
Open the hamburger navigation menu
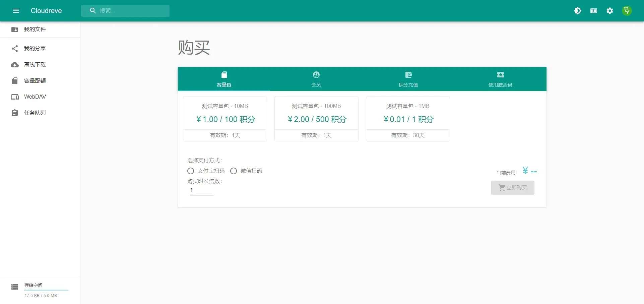pyautogui.click(x=16, y=11)
